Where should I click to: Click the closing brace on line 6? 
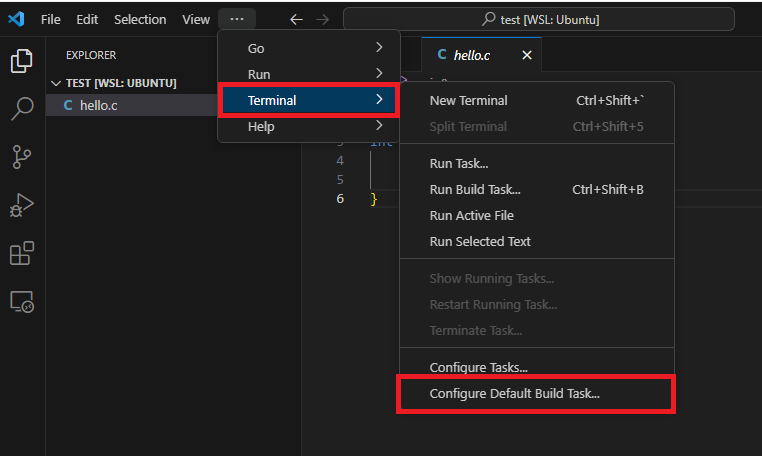[x=373, y=199]
